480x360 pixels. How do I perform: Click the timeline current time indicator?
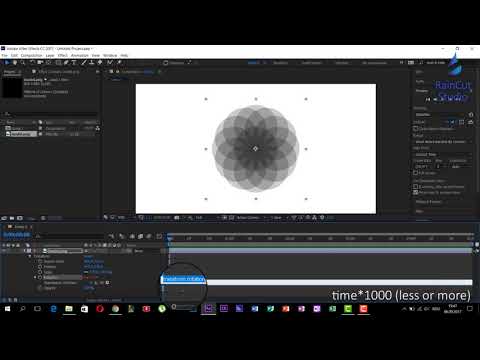pyautogui.click(x=170, y=238)
